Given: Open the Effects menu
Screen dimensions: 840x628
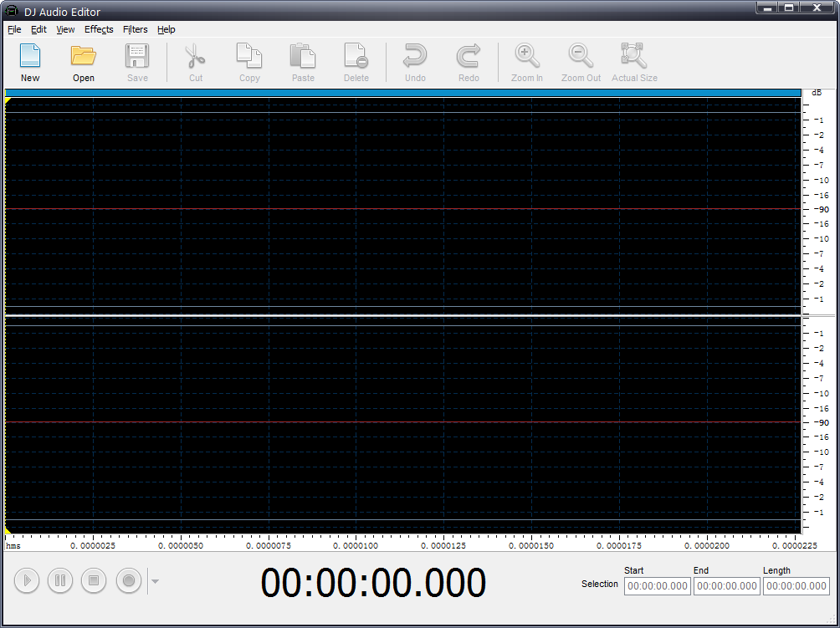Looking at the screenshot, I should coord(99,29).
